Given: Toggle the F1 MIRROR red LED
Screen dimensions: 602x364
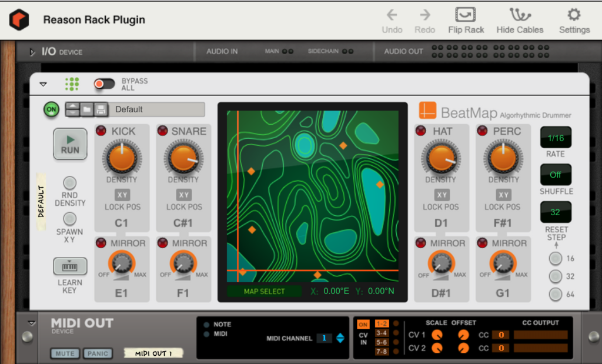Looking at the screenshot, I should 162,243.
